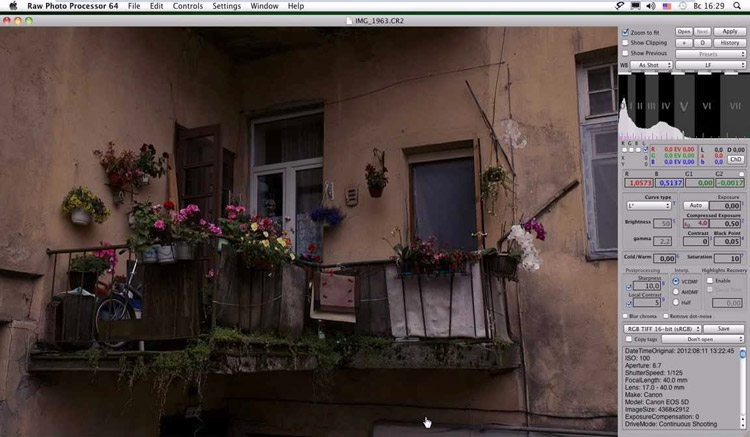The height and width of the screenshot is (437, 750).
Task: Click the pen-shaped menu bar status icon
Action: pos(619,6)
